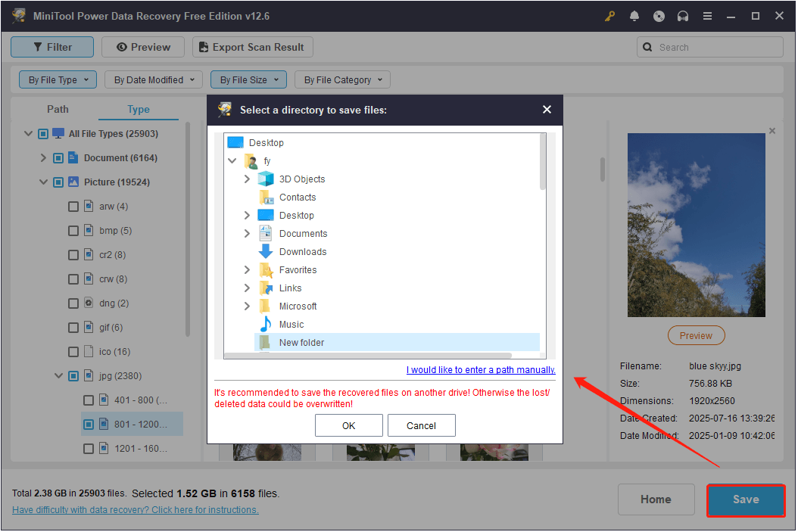
Task: Uncheck the 801-1200 jpg size group
Action: [x=89, y=424]
